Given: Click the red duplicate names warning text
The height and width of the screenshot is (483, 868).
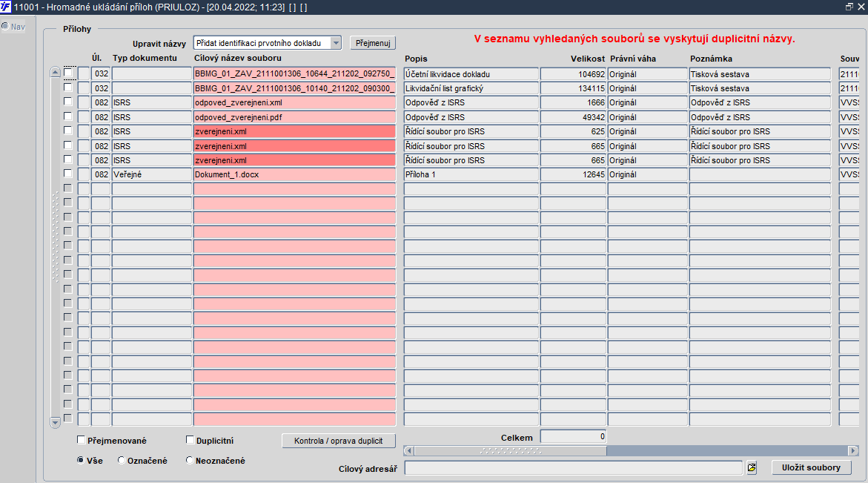Looking at the screenshot, I should click(x=635, y=39).
